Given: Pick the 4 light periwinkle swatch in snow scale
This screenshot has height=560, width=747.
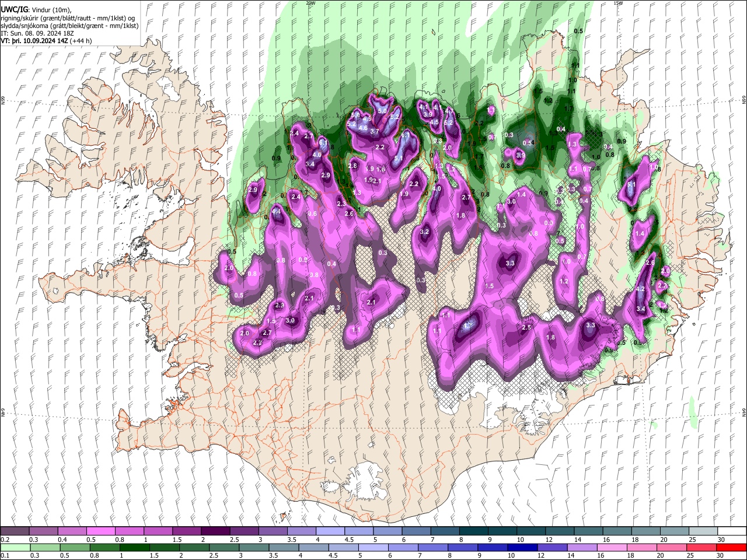Looking at the screenshot, I should point(330,531).
